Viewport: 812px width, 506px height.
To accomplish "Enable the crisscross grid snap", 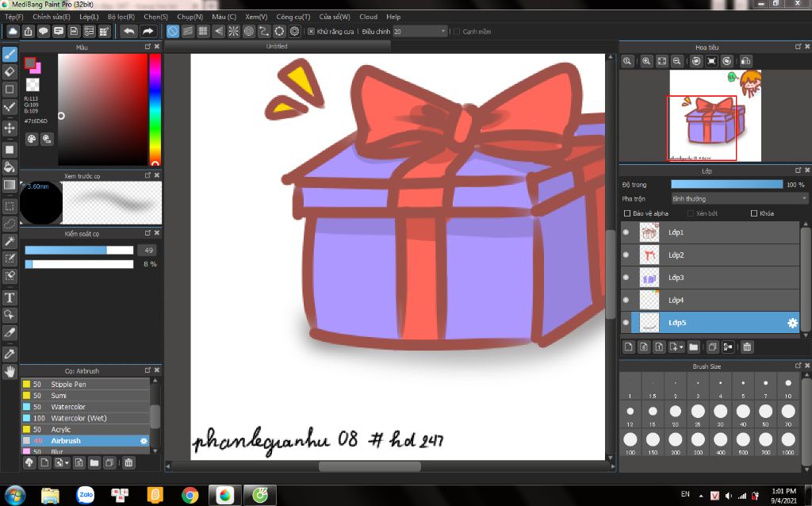I will point(203,32).
